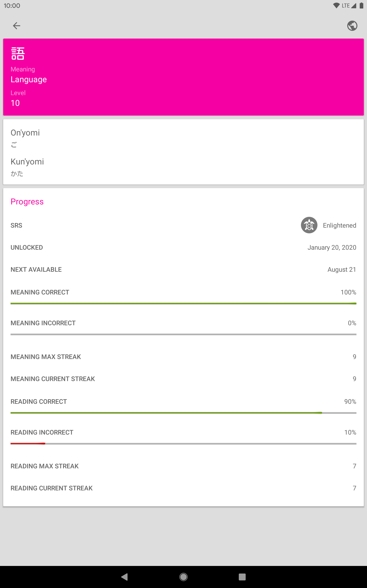Tap the Kun'yomi reading かた
The image size is (367, 588).
(17, 173)
